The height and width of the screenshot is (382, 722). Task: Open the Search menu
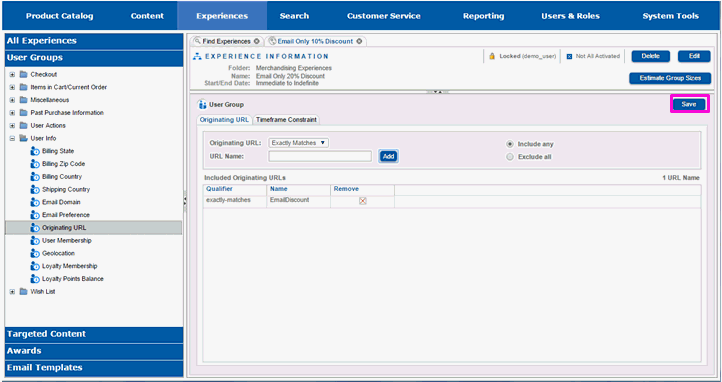click(x=294, y=16)
